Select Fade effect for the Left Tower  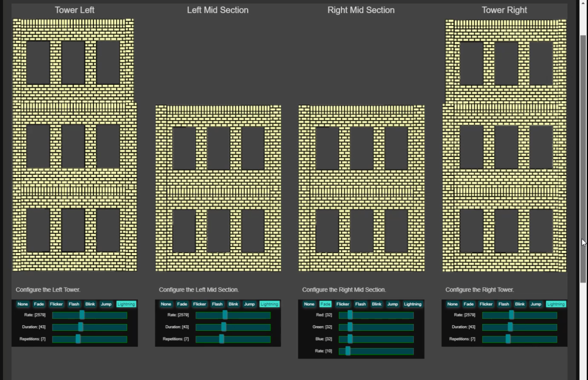click(x=39, y=304)
